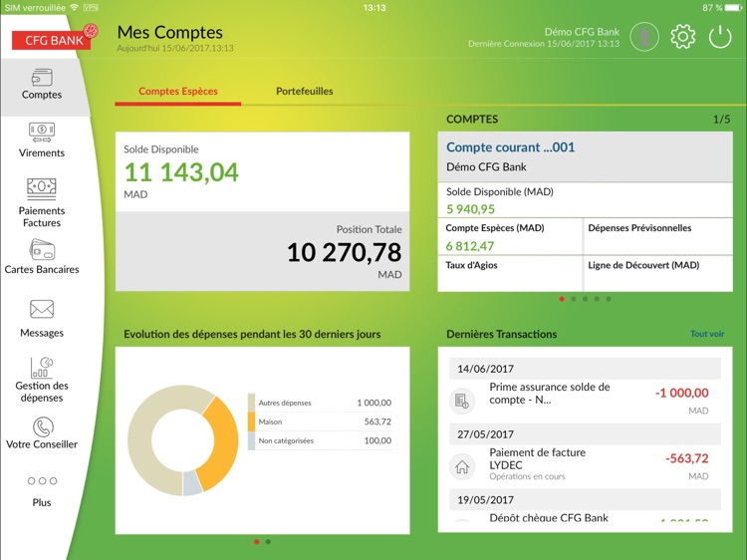Click the 1/5 accounts counter
The height and width of the screenshot is (560, 747).
click(x=721, y=120)
